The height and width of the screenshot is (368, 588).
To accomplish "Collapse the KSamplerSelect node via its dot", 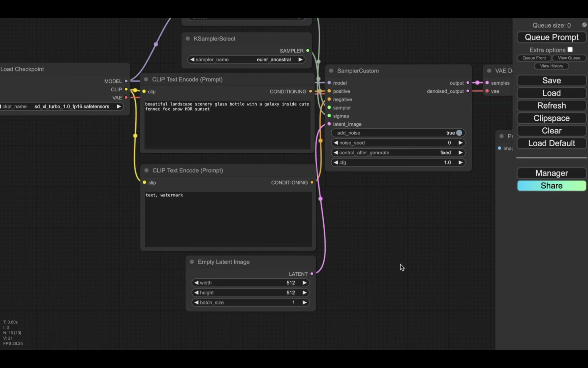I will (x=188, y=38).
